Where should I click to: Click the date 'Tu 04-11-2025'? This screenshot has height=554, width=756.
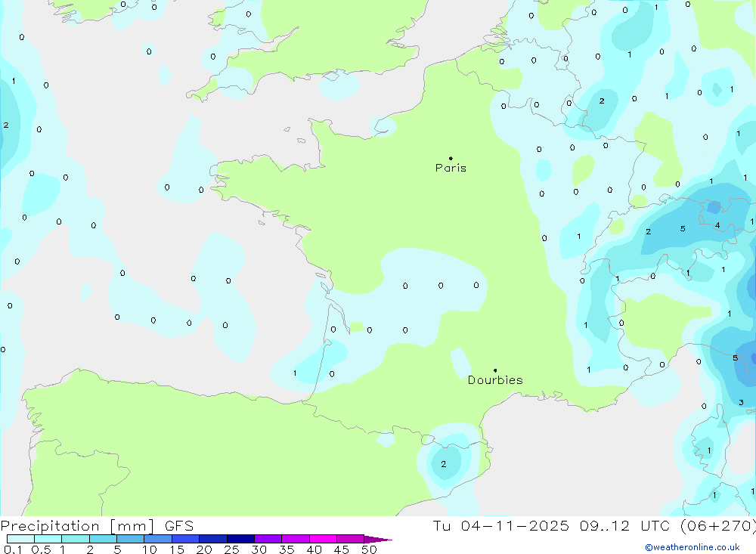[500, 525]
